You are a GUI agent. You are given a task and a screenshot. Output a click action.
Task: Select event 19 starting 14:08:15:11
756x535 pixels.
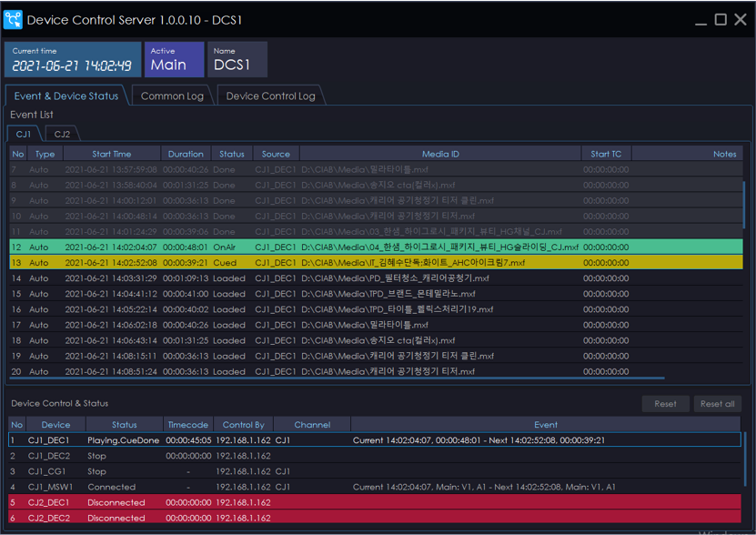coord(376,356)
